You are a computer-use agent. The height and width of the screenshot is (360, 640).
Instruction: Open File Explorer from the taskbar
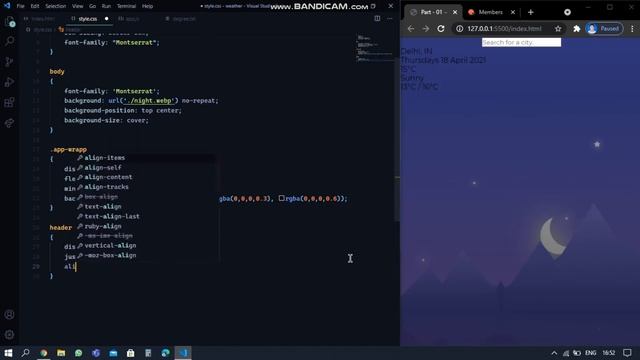click(61, 353)
